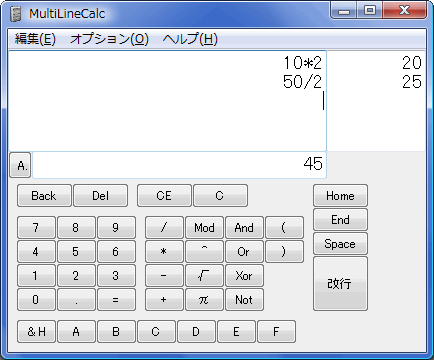The height and width of the screenshot is (360, 434).
Task: Click the hex digit F key
Action: coord(276,332)
